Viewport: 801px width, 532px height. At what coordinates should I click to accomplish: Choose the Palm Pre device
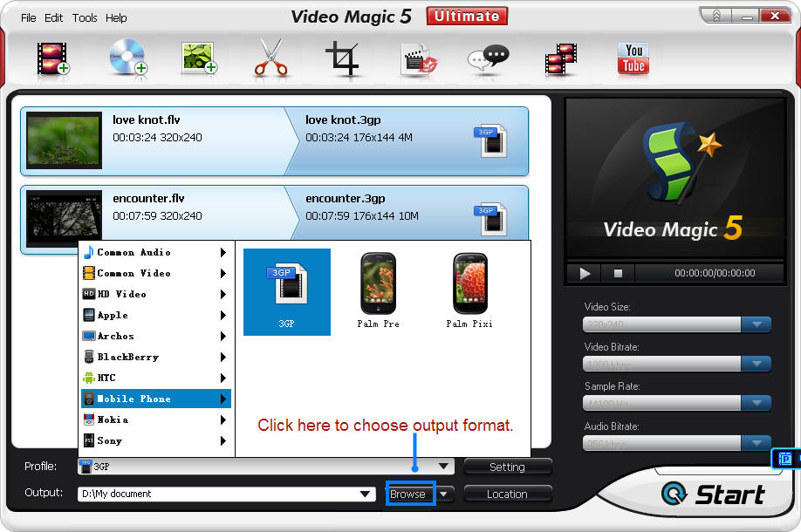[378, 291]
